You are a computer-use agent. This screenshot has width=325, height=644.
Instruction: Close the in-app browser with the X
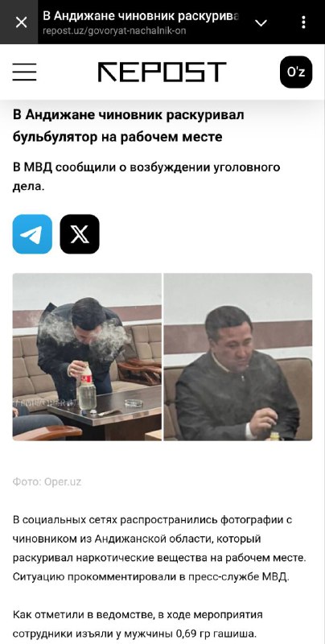tap(21, 23)
